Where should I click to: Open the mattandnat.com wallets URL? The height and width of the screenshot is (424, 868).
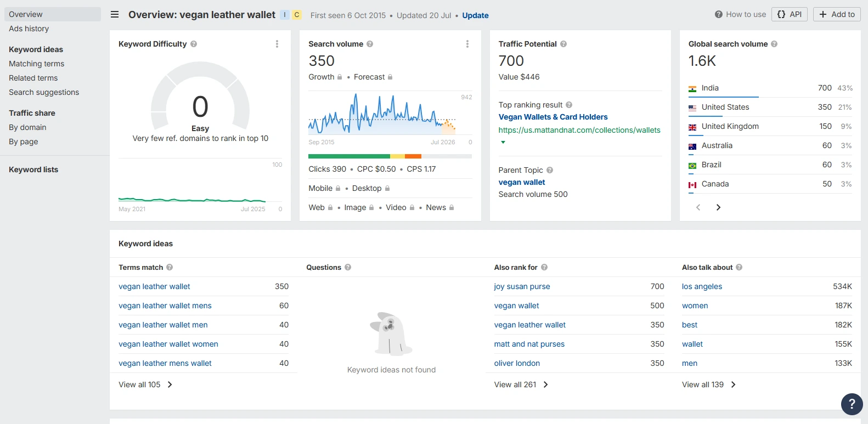tap(579, 130)
